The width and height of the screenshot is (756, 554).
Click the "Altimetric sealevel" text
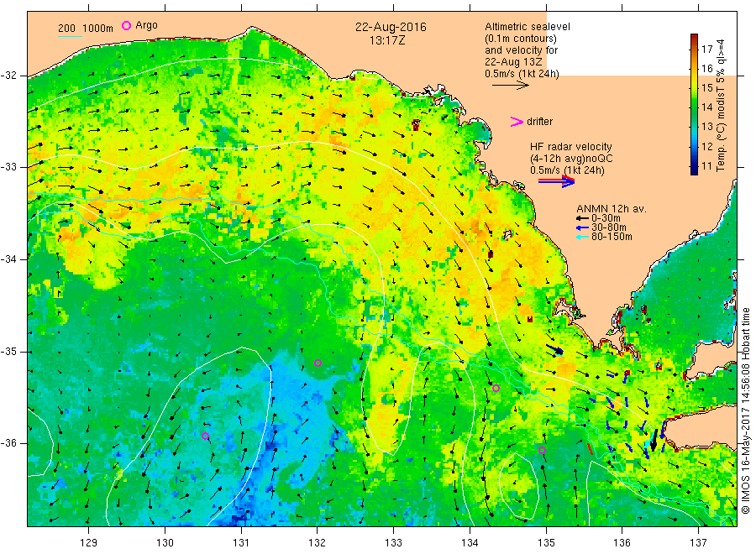pos(528,27)
